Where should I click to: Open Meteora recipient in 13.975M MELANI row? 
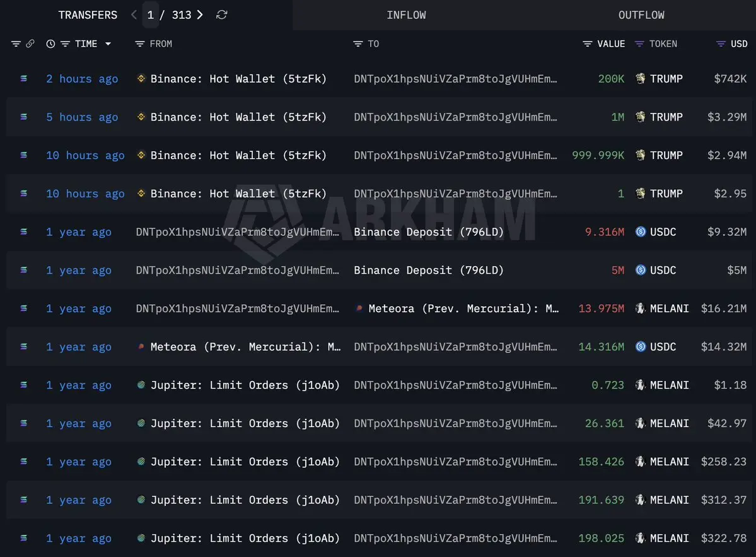coord(463,308)
